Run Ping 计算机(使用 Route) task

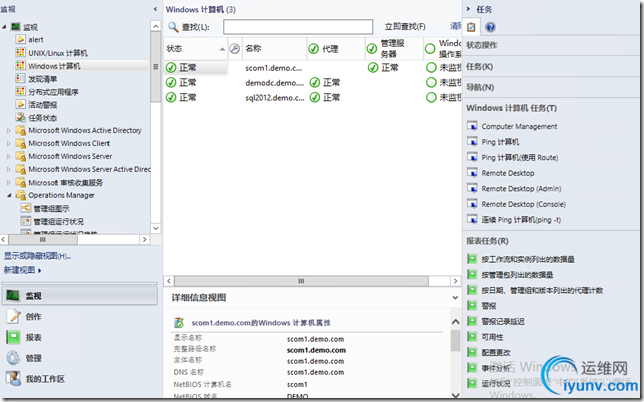click(x=520, y=158)
